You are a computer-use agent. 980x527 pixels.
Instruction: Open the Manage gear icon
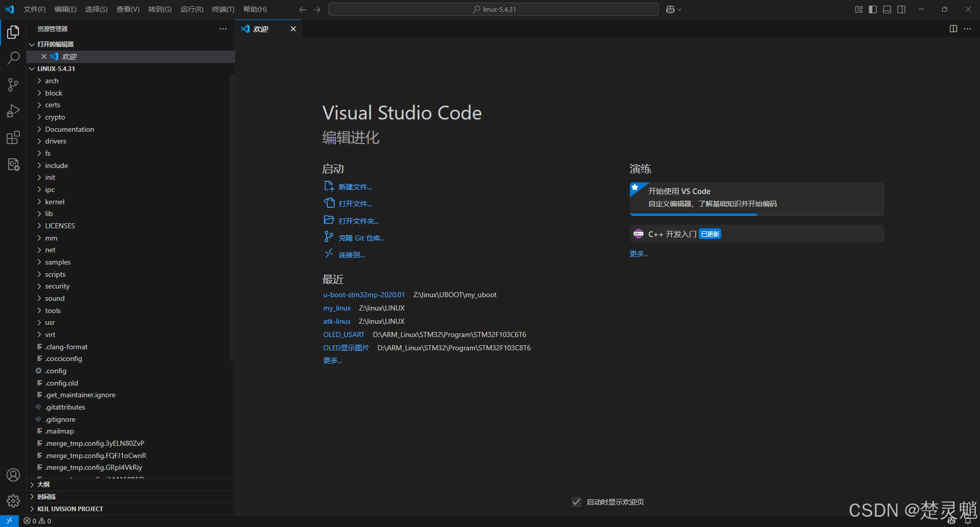click(13, 501)
